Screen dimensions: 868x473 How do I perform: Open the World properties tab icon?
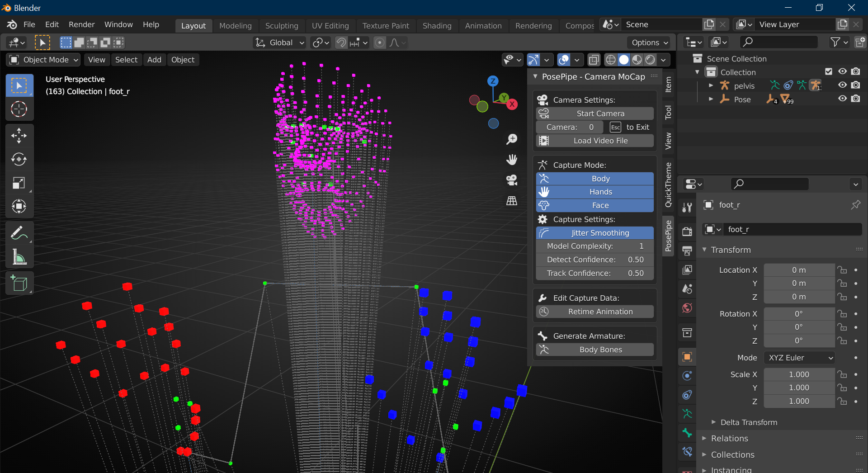point(687,308)
